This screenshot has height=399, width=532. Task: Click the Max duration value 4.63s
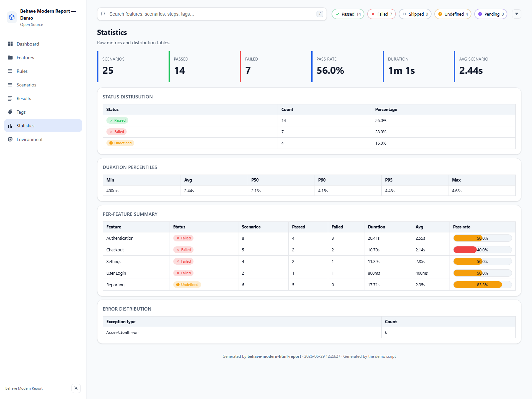[x=457, y=191]
